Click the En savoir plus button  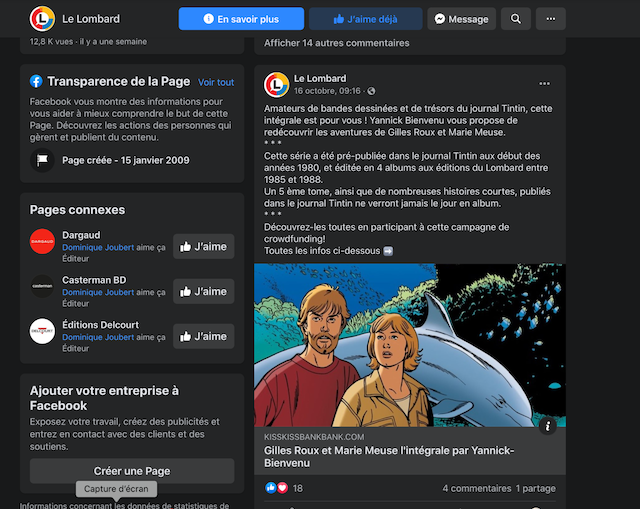(x=241, y=19)
